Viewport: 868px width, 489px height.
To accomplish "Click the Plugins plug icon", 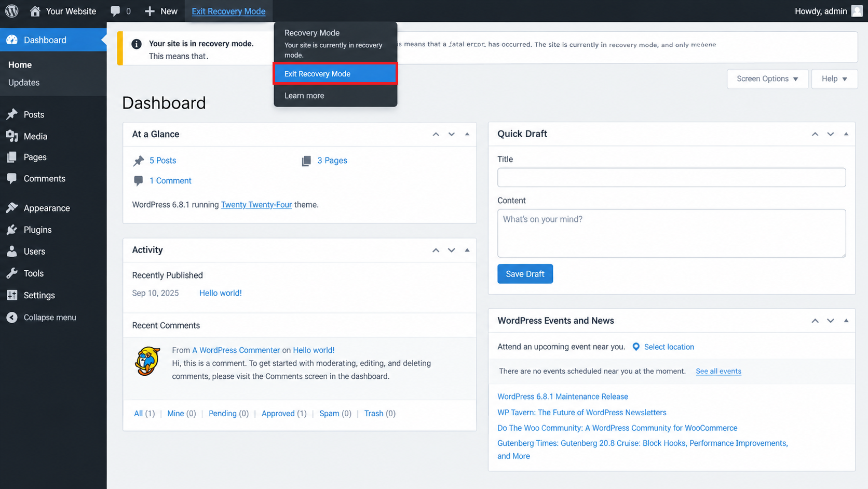I will [x=12, y=230].
